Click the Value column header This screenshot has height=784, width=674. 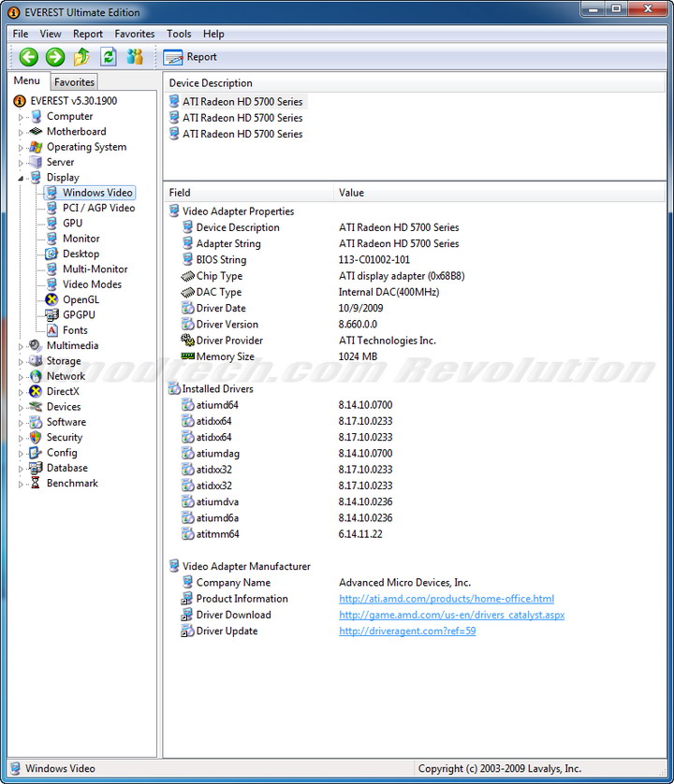499,193
